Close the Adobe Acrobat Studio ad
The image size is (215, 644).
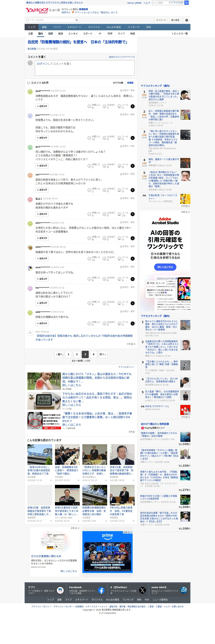point(189,212)
